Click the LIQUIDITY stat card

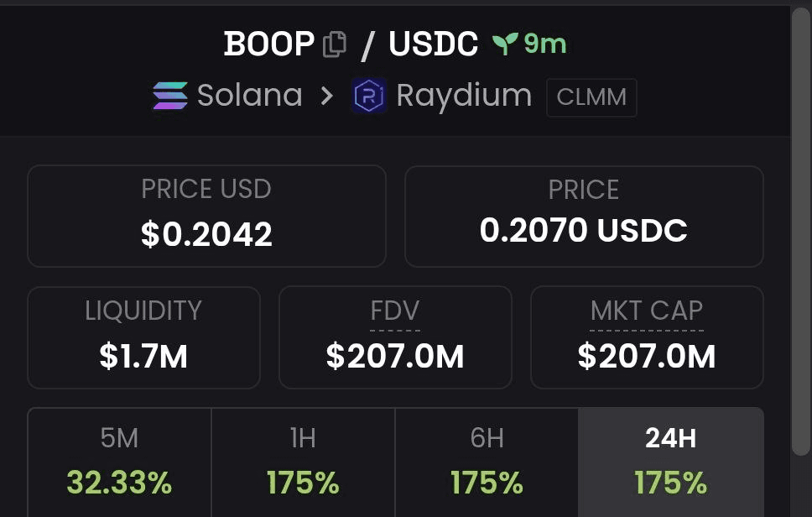point(143,337)
